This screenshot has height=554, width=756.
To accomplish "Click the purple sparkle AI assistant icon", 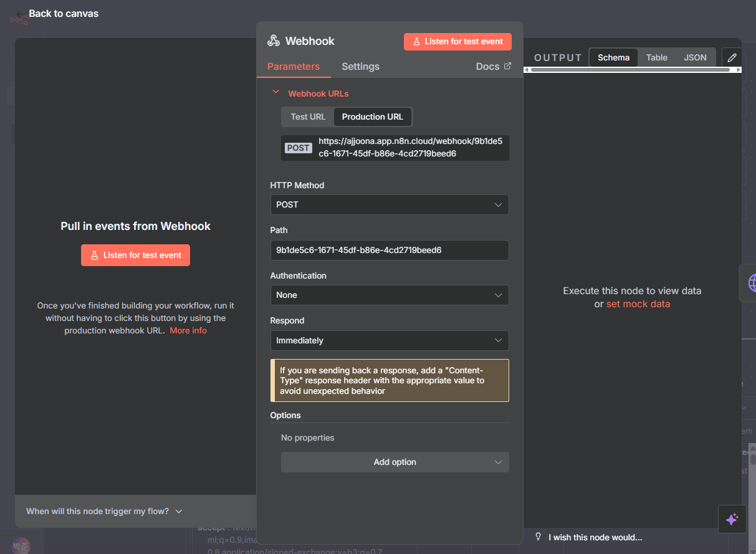I will 732,518.
